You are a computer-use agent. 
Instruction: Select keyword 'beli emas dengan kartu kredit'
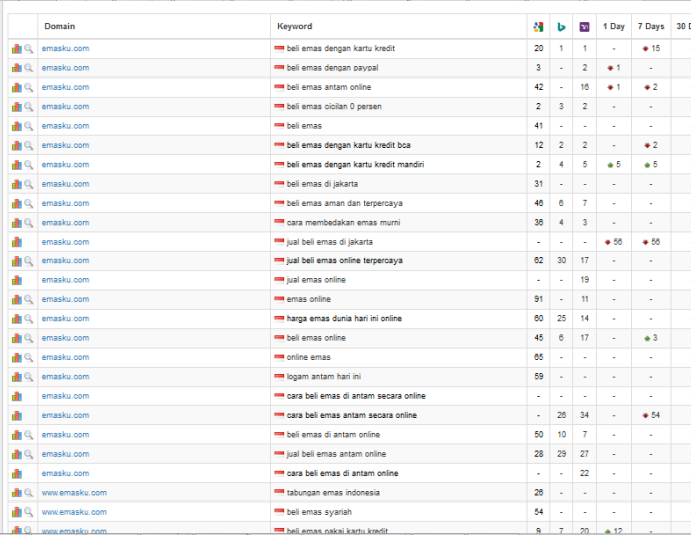click(x=341, y=48)
